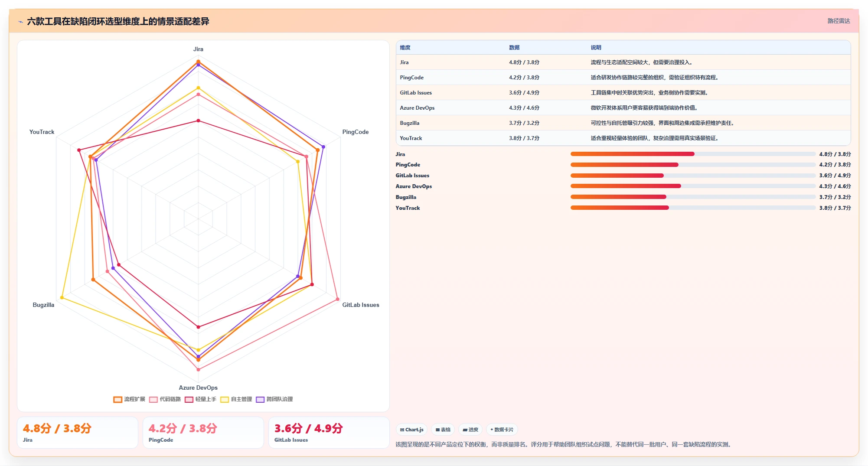Click the Jira axis label on radar chart
Image resolution: width=868 pixels, height=466 pixels.
[x=198, y=49]
